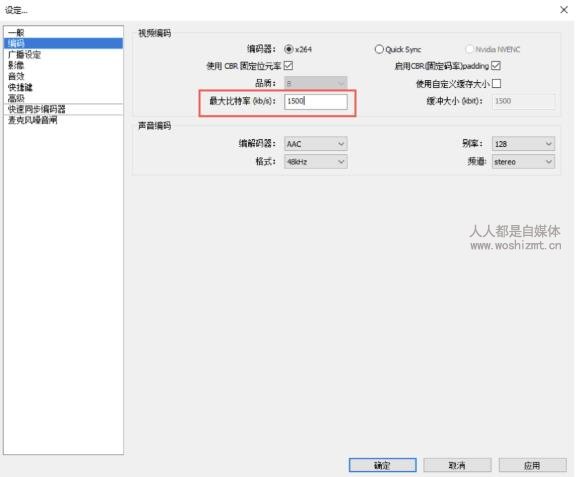Enable the 使用自定义缓存大小 checkbox

496,84
